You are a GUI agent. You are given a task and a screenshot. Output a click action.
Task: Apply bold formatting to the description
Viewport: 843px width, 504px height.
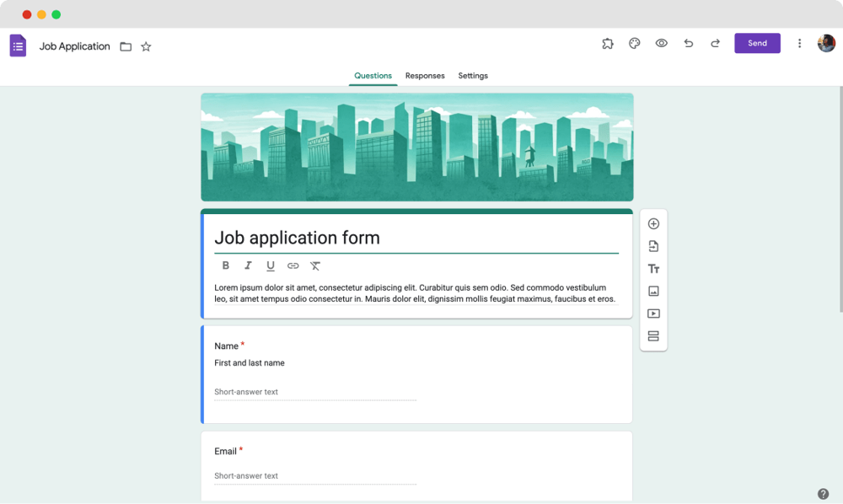(x=225, y=265)
